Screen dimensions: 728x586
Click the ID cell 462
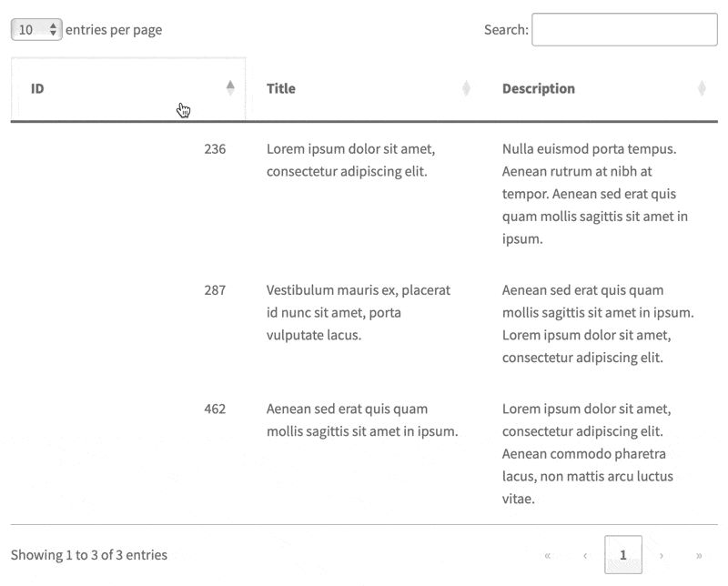pos(215,409)
